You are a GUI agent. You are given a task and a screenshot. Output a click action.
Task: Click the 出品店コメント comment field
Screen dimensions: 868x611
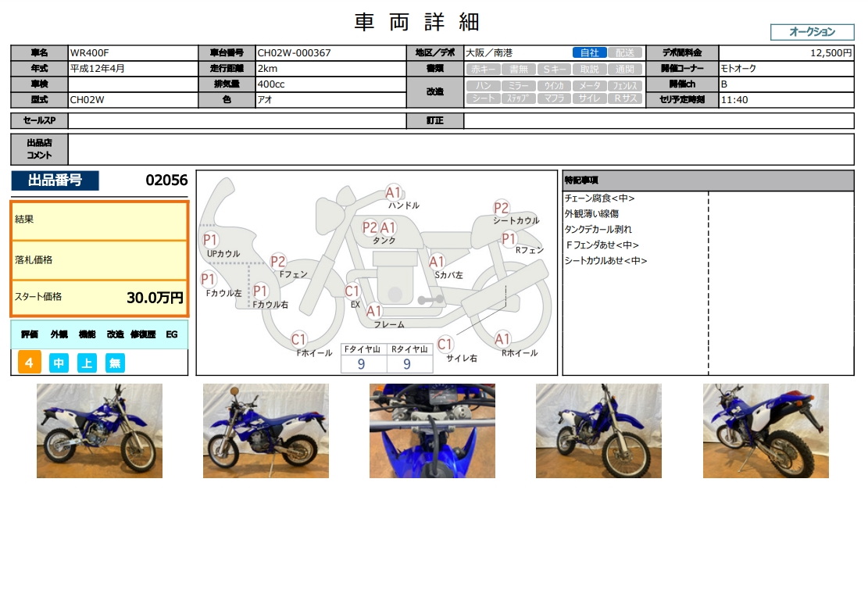point(460,149)
